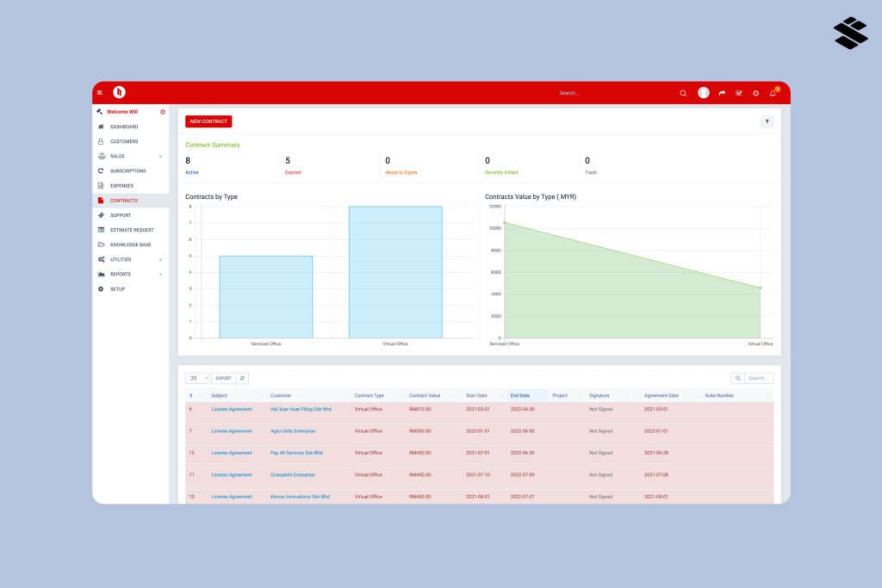Filter by About to Expire link
882x588 pixels.
click(x=401, y=172)
